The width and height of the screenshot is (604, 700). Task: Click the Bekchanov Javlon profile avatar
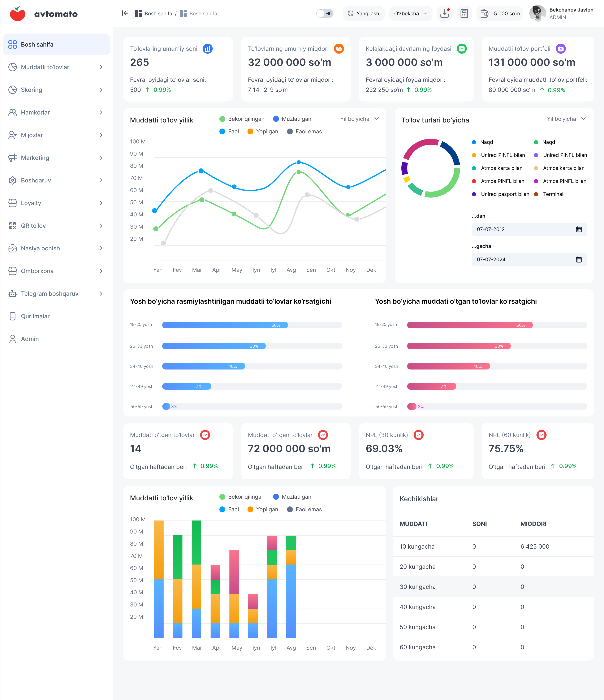[x=538, y=13]
